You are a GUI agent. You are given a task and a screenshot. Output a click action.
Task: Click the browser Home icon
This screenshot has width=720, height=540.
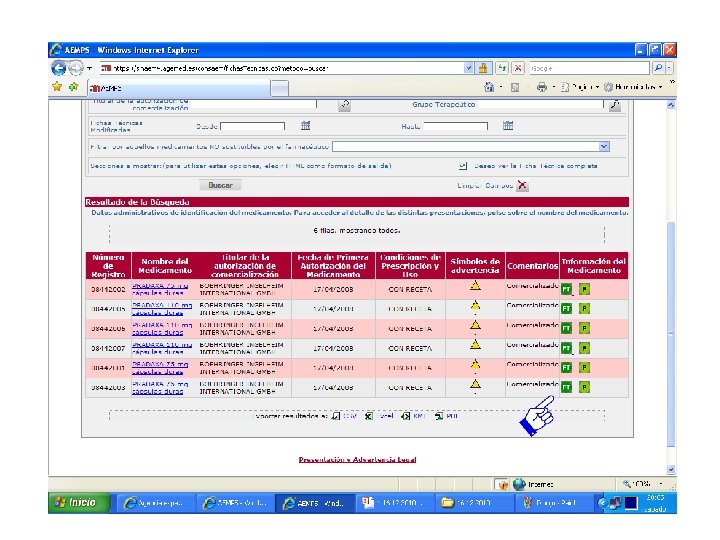pyautogui.click(x=489, y=87)
